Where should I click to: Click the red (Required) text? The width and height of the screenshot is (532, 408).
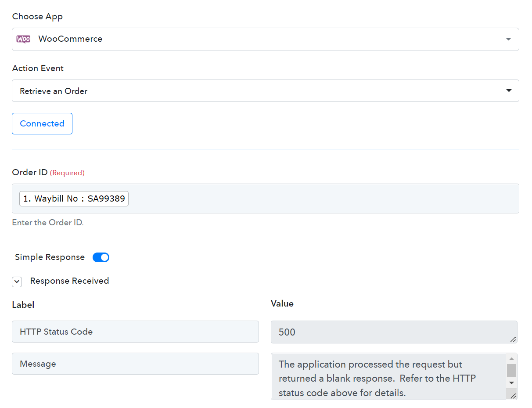pos(67,173)
